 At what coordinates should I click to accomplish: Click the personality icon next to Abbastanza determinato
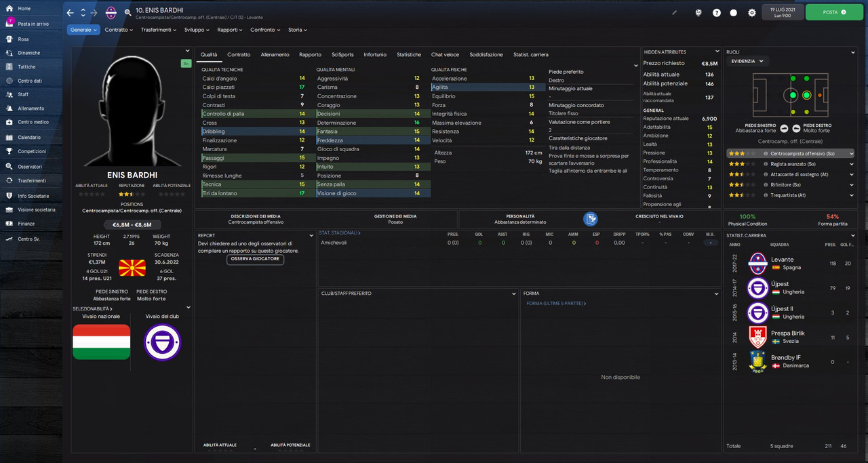point(591,218)
